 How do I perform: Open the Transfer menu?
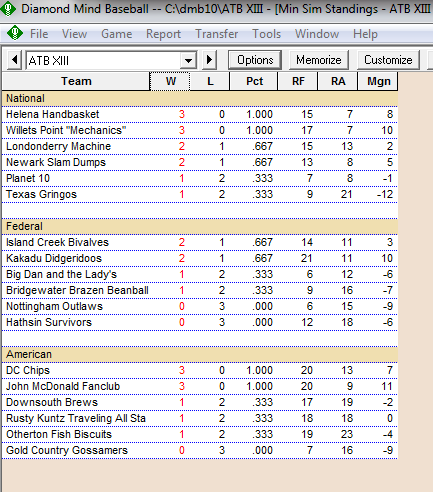[x=217, y=34]
